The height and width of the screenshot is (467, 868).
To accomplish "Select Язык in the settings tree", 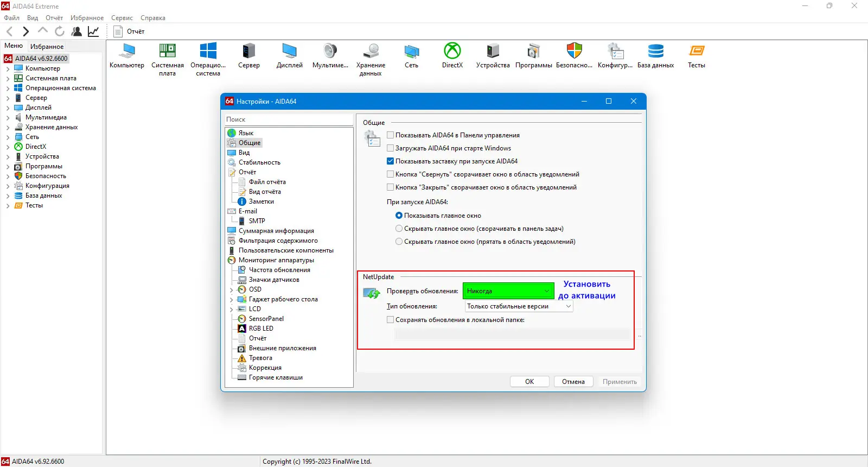I will point(246,133).
